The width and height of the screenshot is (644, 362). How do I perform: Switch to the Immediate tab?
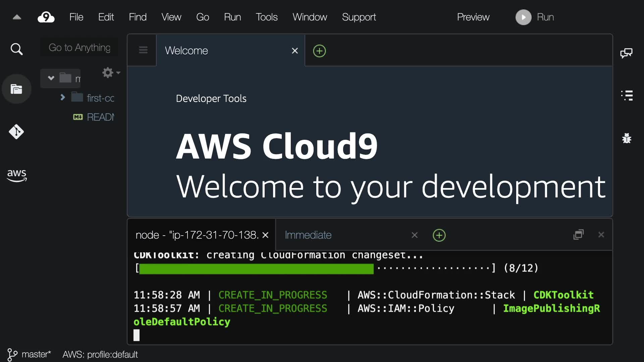308,235
